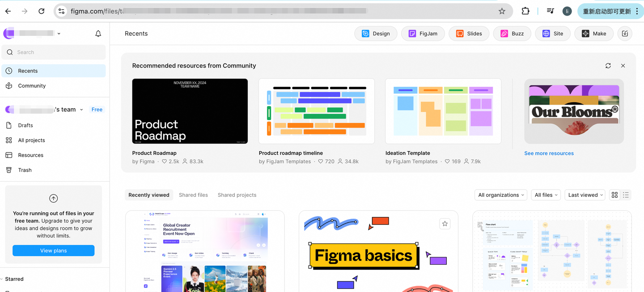
Task: Open the import file icon button
Action: click(625, 34)
